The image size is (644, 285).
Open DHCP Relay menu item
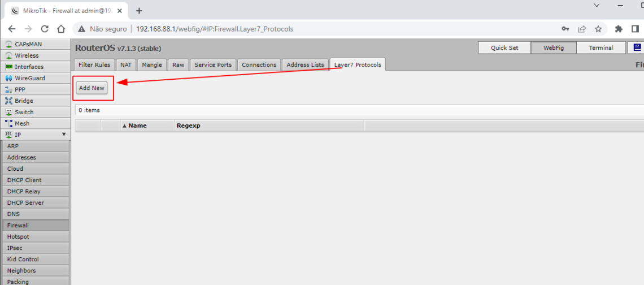[36, 191]
